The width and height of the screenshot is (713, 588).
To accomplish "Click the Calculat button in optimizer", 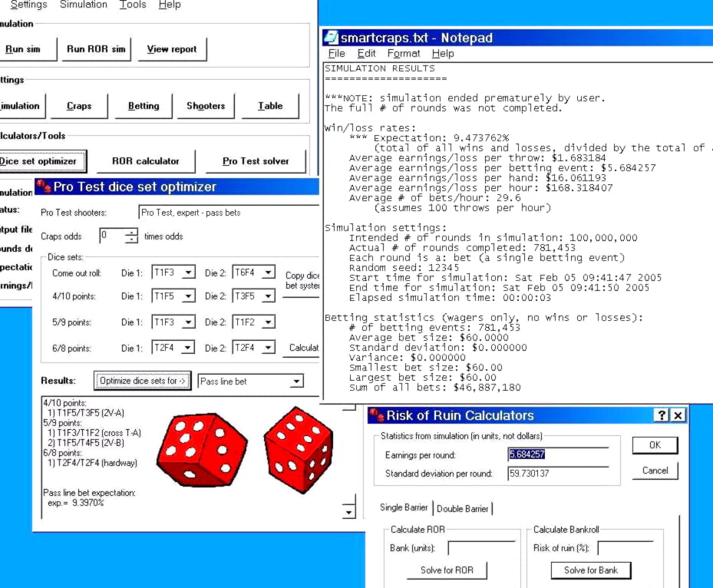I will tap(301, 348).
